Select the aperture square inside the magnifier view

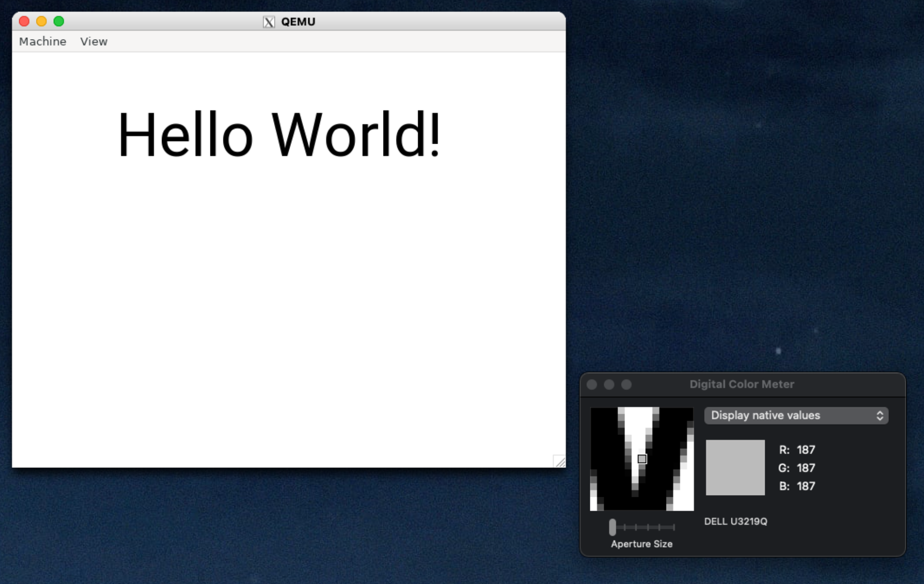tap(642, 459)
